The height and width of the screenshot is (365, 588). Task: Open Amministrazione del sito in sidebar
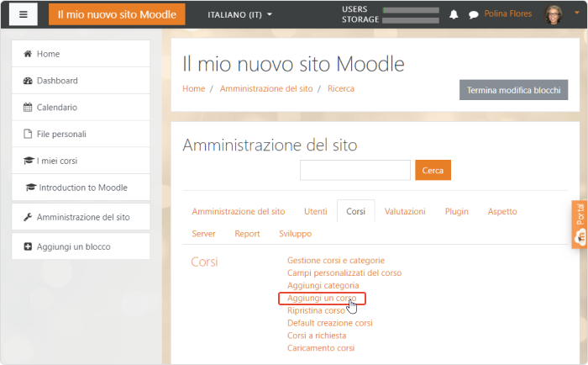click(81, 217)
